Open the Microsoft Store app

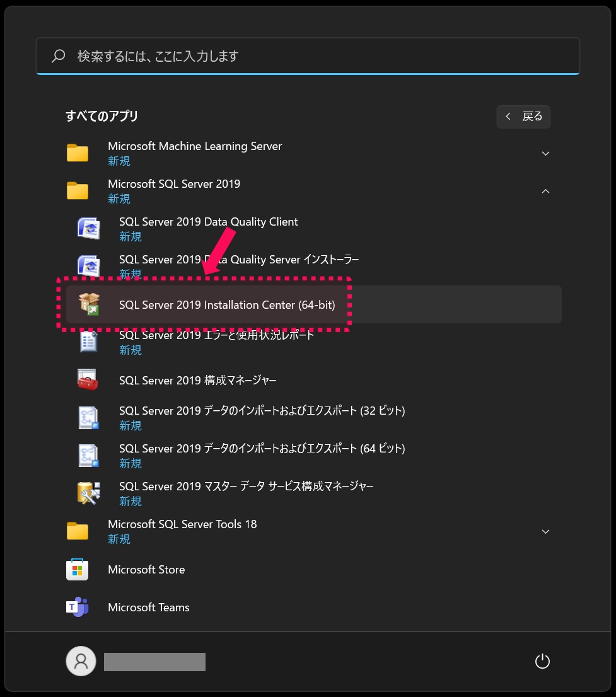(x=146, y=569)
